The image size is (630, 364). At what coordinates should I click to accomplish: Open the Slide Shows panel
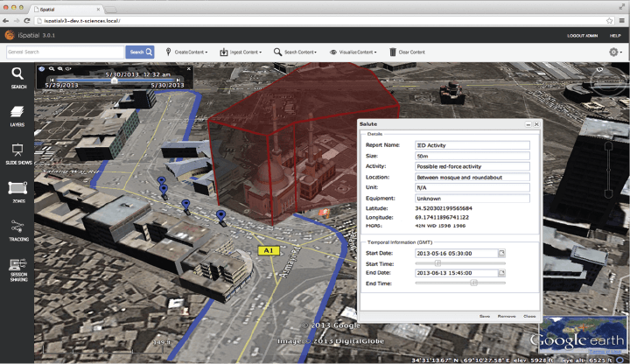[17, 152]
